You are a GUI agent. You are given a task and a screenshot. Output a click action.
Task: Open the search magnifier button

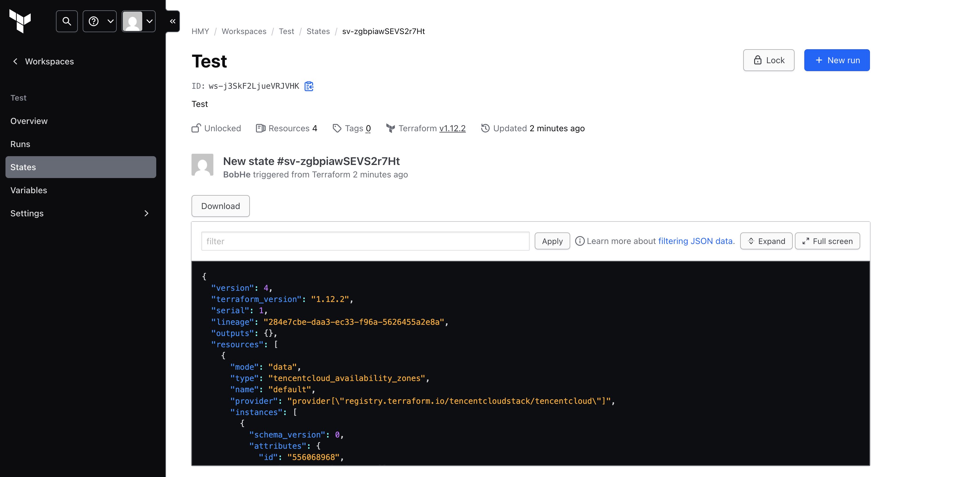click(67, 21)
